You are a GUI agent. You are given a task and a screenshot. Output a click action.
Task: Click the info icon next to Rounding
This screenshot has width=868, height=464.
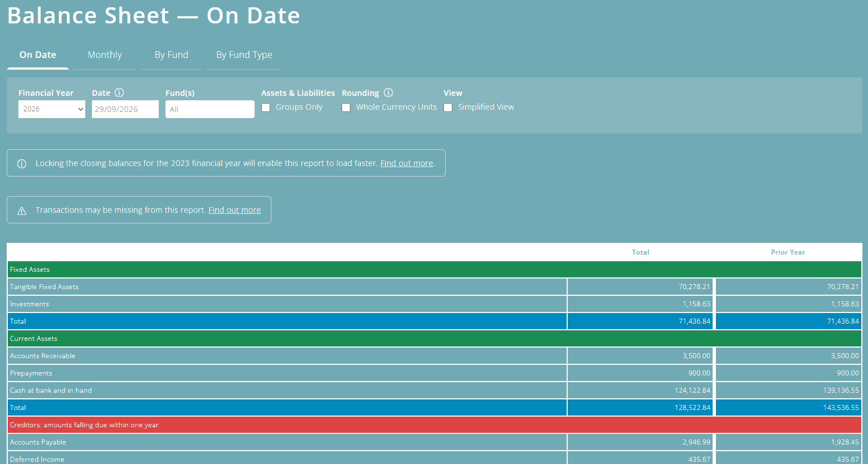coord(388,92)
